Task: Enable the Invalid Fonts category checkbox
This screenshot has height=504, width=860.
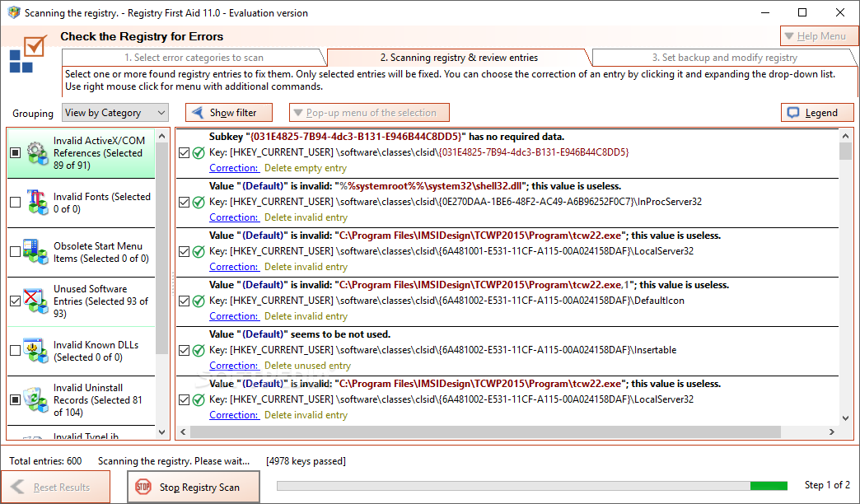Action: click(x=16, y=203)
